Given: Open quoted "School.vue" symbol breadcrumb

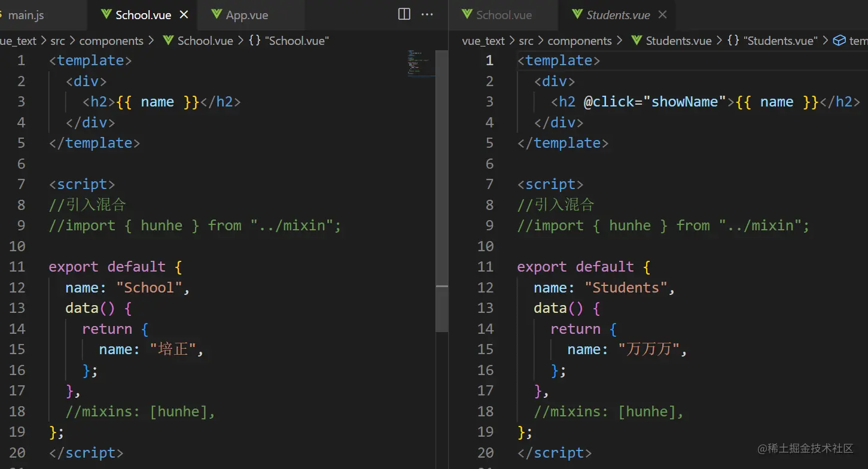Looking at the screenshot, I should (297, 41).
